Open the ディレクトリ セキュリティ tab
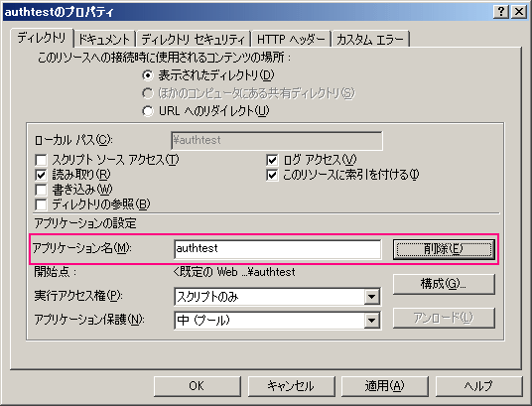Image resolution: width=532 pixels, height=406 pixels. tap(194, 40)
